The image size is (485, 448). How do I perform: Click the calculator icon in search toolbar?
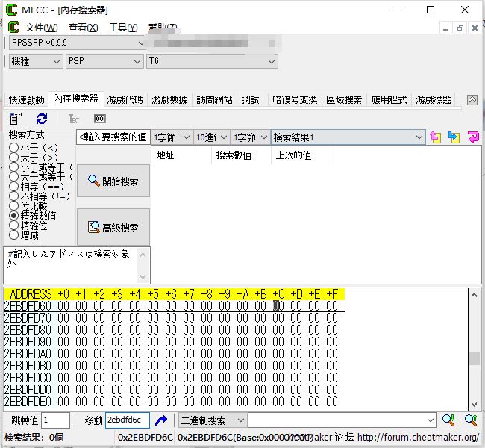click(15, 119)
